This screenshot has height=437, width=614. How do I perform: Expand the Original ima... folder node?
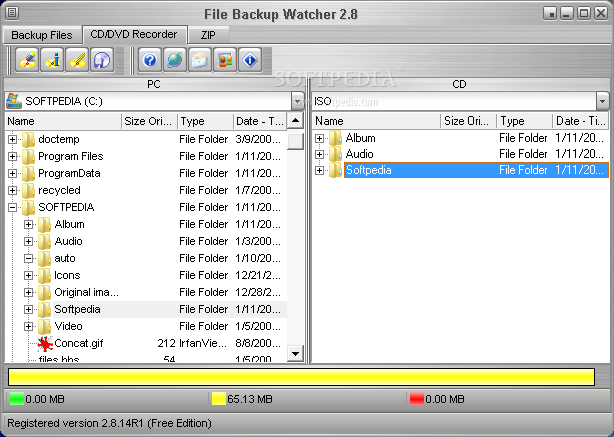pos(28,293)
